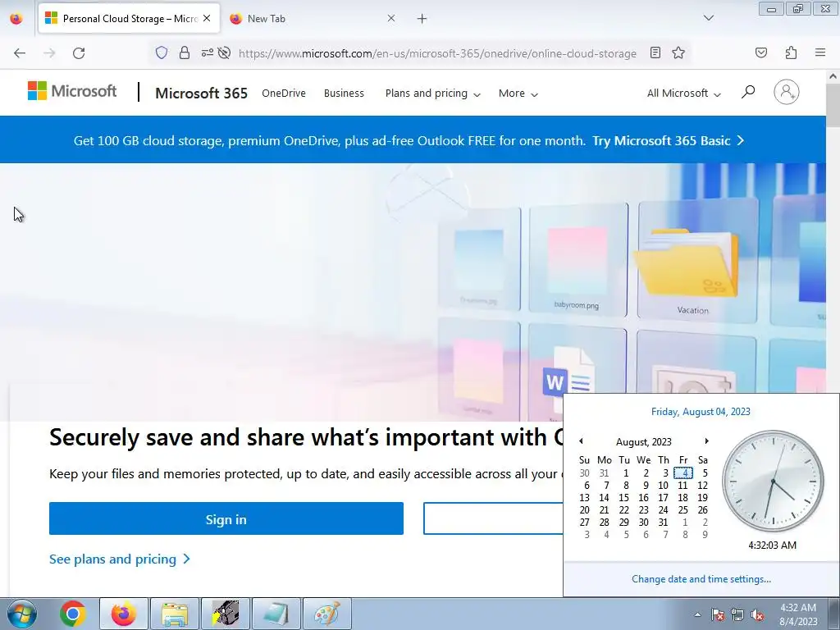Go to next month in the calendar
Viewport: 840px width, 630px height.
(x=706, y=441)
